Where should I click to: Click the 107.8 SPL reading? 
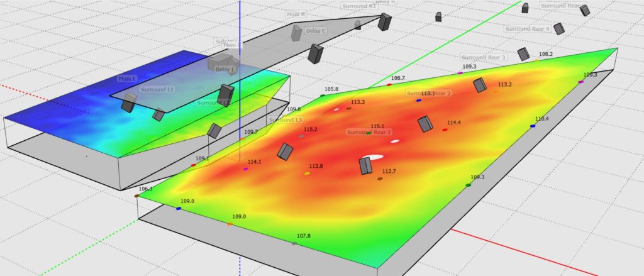(x=304, y=236)
